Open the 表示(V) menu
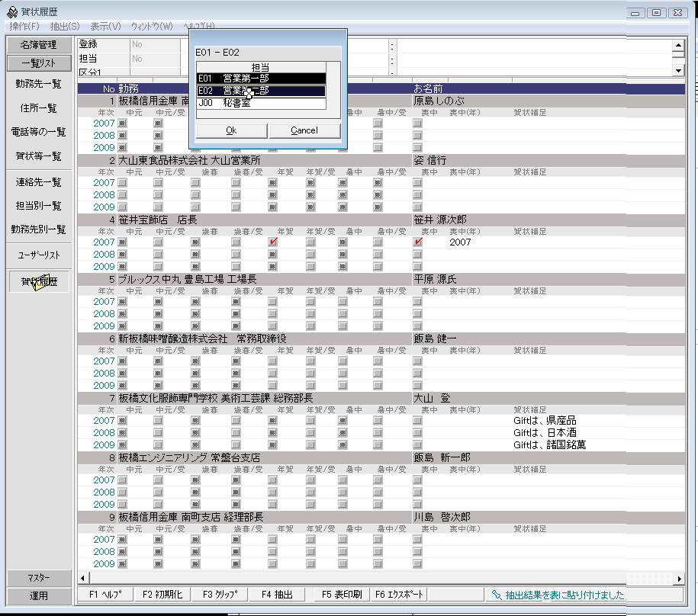This screenshot has height=616, width=698. pos(105,27)
